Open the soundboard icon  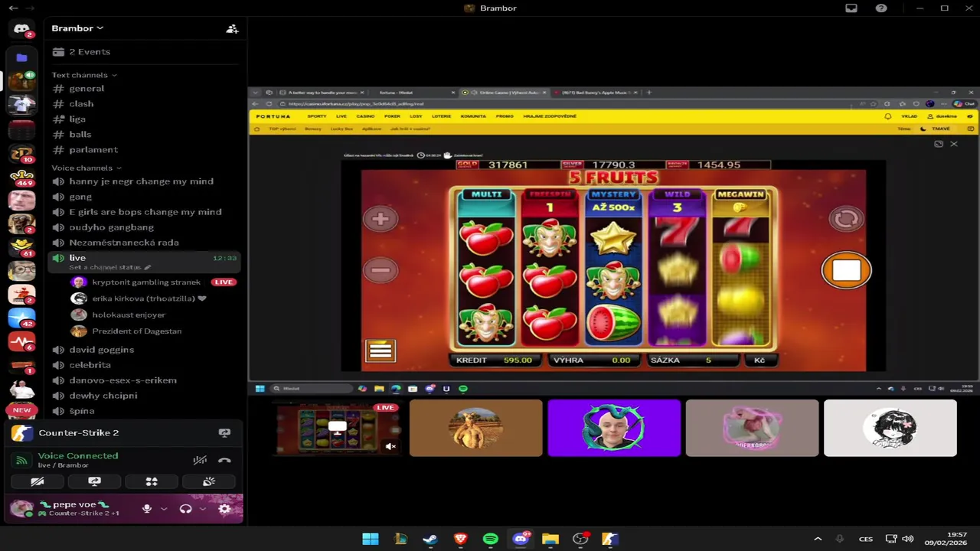click(209, 481)
